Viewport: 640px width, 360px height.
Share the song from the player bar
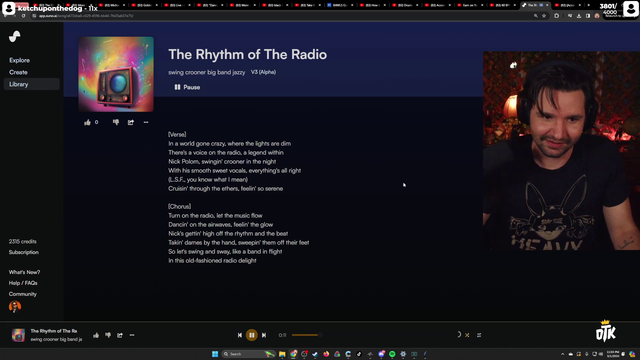pyautogui.click(x=120, y=335)
